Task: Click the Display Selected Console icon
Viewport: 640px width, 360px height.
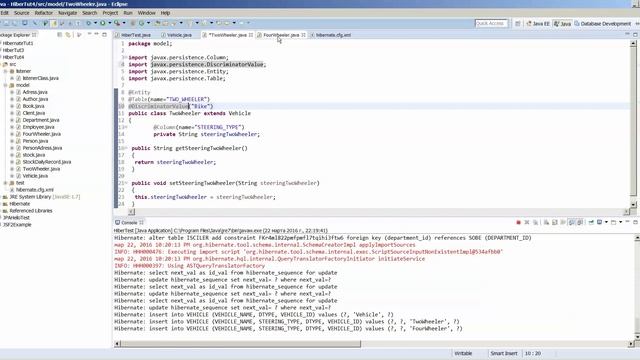Action: (x=599, y=222)
